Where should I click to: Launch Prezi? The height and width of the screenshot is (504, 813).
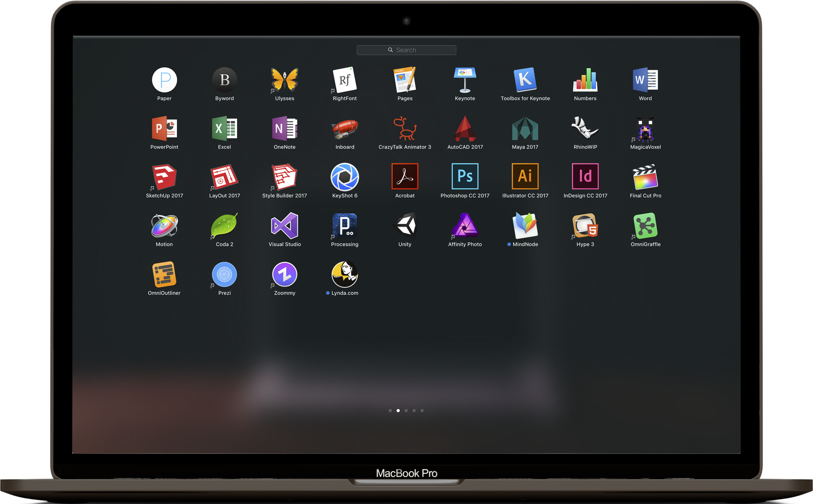pos(224,275)
